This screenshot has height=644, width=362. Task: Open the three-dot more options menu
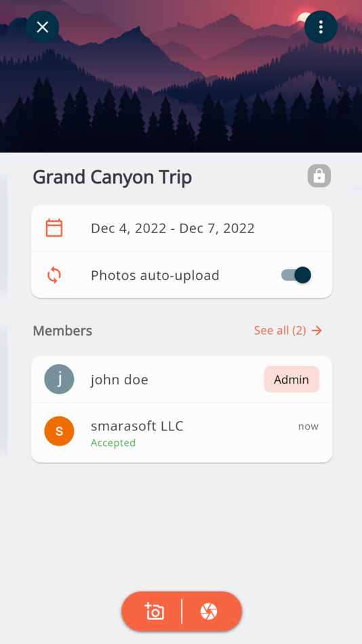pos(321,27)
